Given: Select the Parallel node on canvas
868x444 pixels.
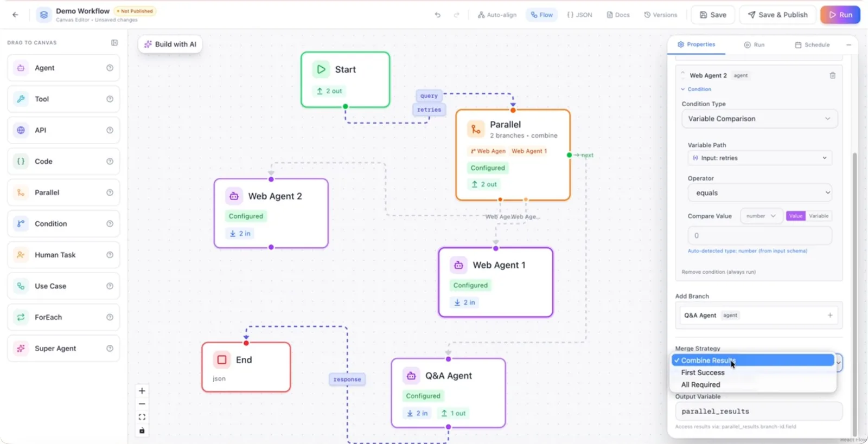Looking at the screenshot, I should click(x=513, y=155).
